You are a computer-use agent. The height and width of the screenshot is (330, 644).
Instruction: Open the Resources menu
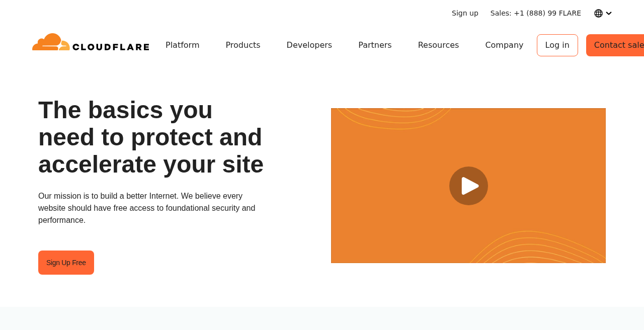pos(438,45)
